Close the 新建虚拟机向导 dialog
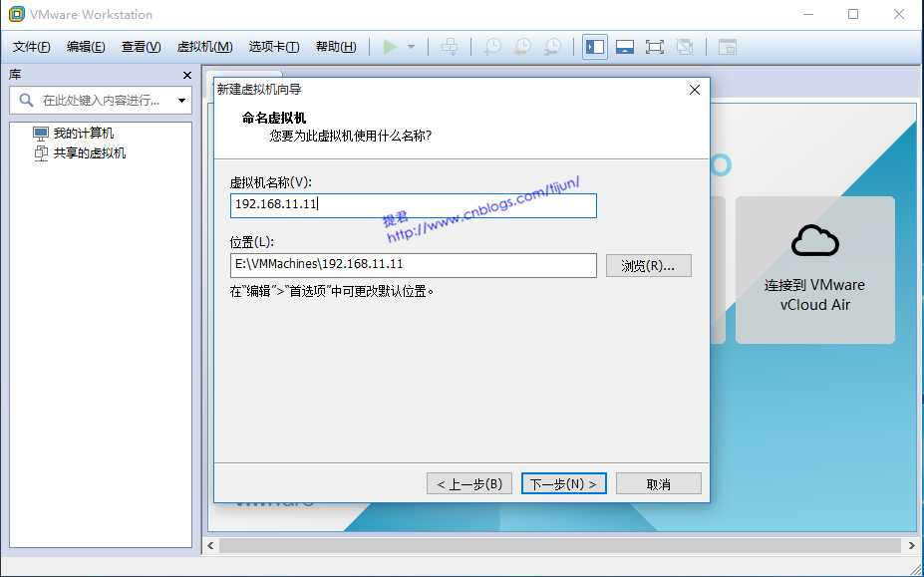The image size is (924, 577). (x=695, y=90)
